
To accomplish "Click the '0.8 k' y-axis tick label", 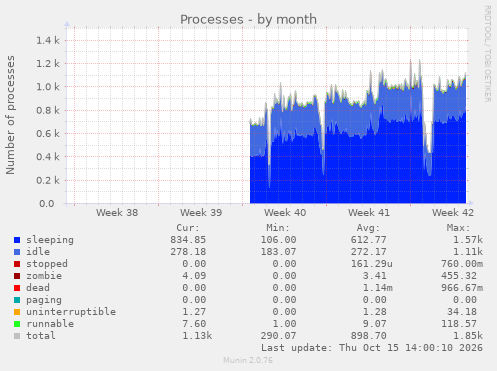I will coord(48,110).
